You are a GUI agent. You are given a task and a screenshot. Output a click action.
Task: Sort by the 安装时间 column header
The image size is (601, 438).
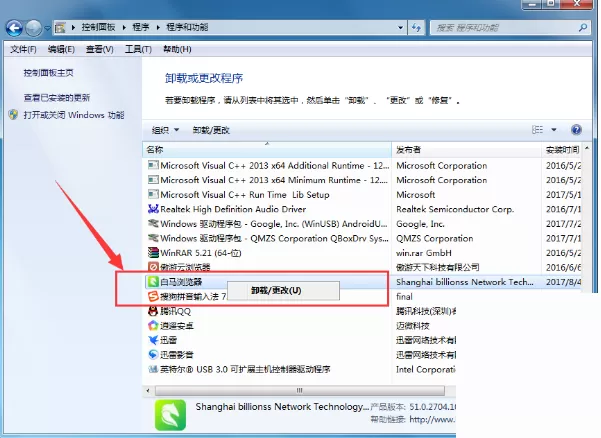click(x=562, y=150)
